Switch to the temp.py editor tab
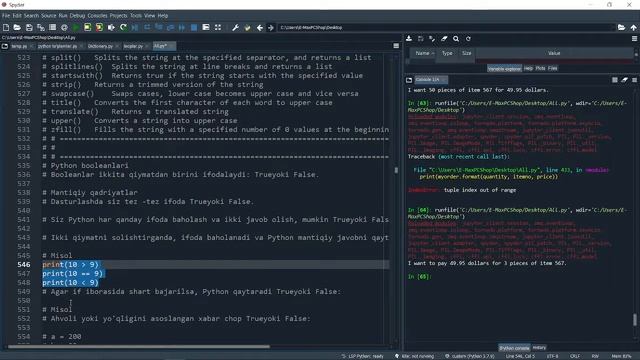640x360 pixels. pos(19,46)
